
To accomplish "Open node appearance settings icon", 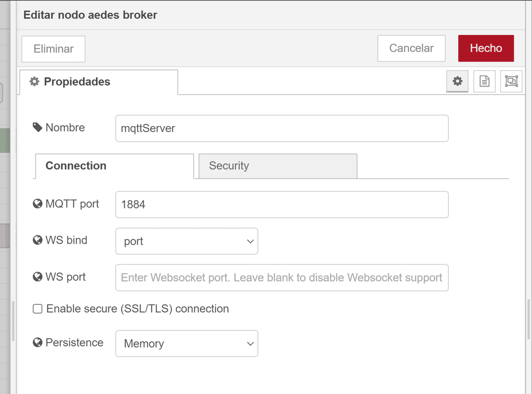I will click(x=511, y=81).
